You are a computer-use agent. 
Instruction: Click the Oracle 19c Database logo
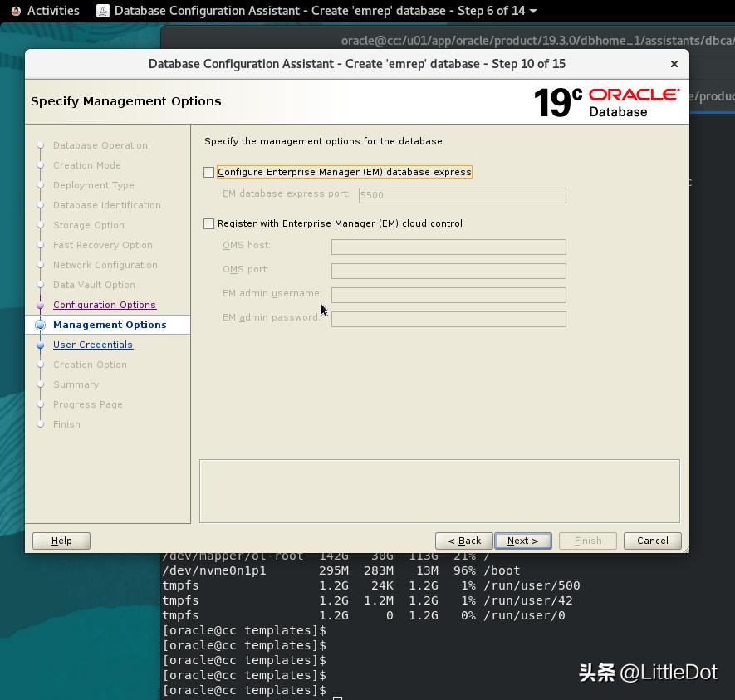[x=606, y=102]
